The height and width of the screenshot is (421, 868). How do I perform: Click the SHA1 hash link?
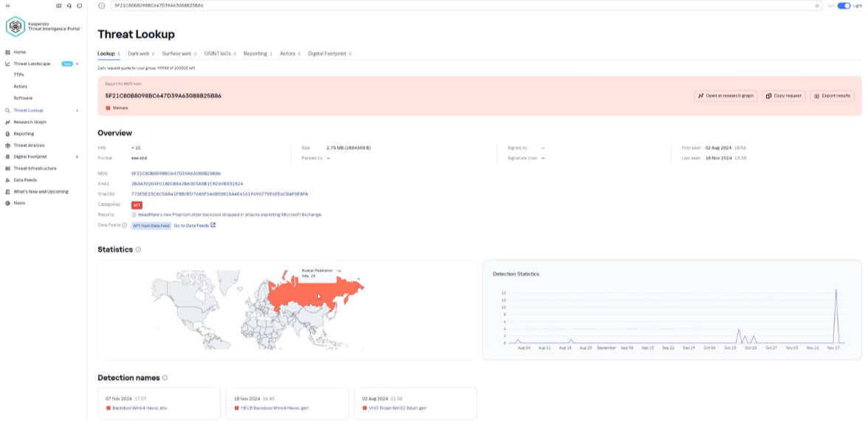(187, 184)
